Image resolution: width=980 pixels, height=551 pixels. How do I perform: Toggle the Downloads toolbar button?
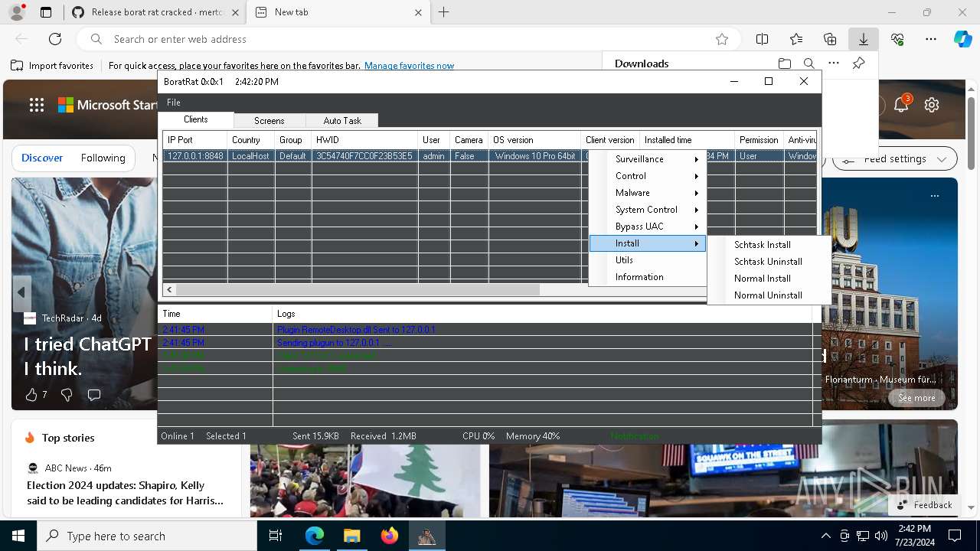coord(863,39)
